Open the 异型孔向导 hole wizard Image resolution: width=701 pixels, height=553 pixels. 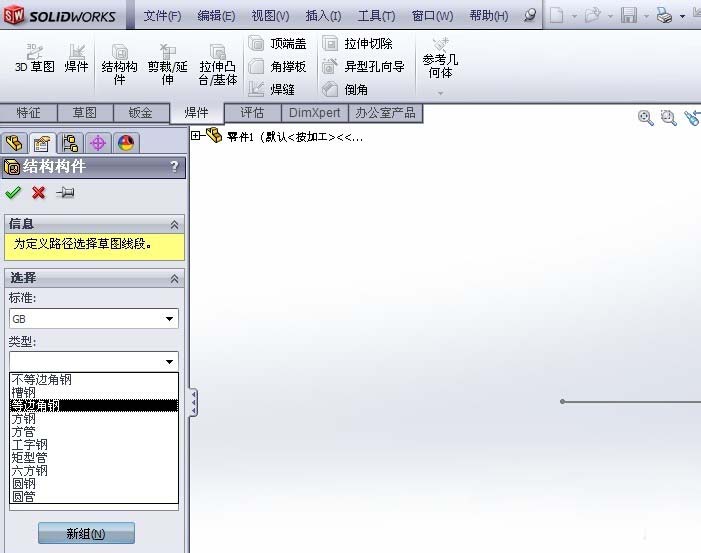pos(363,67)
